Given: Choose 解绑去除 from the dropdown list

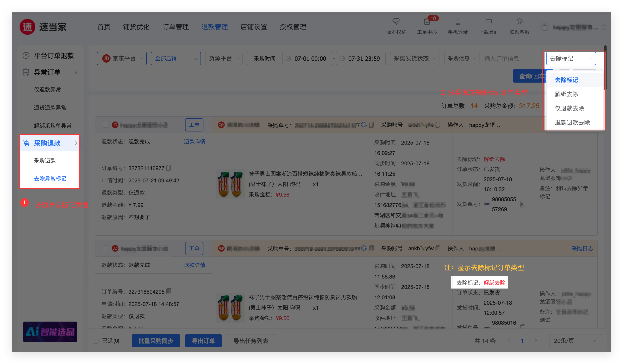Looking at the screenshot, I should [x=566, y=94].
